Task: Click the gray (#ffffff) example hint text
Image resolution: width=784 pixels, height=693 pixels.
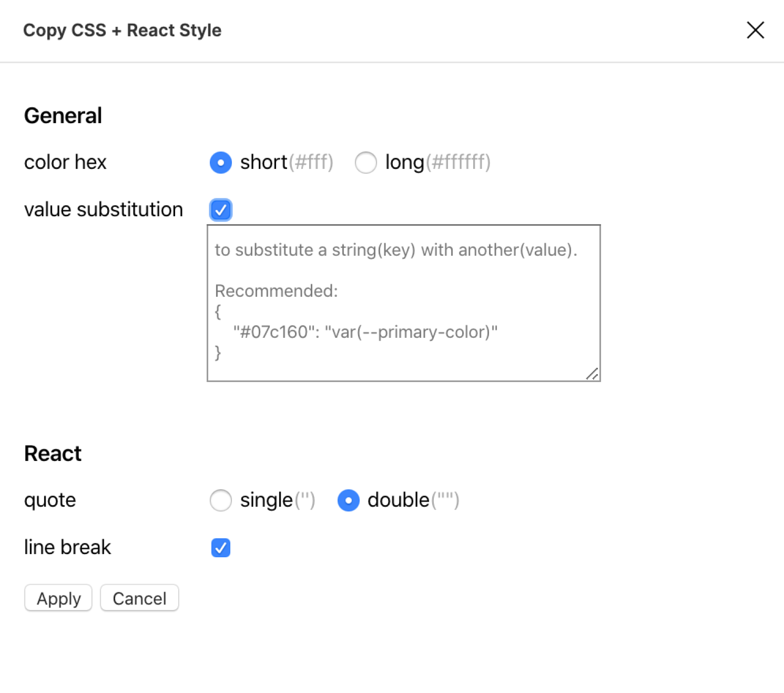Action: 458,162
